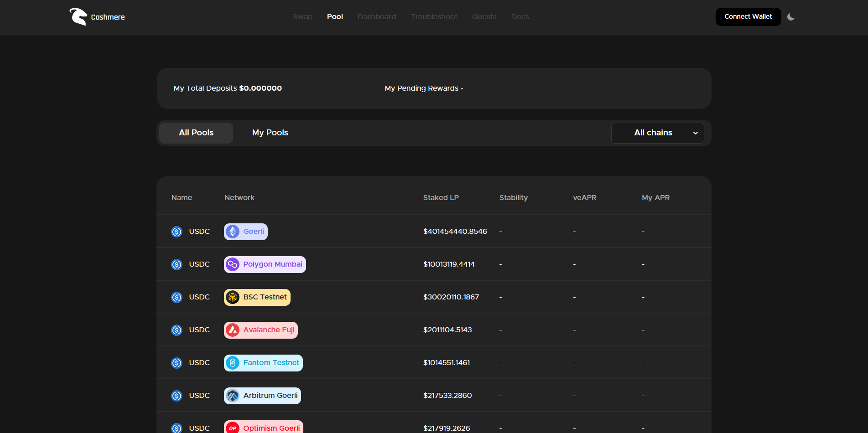Switch to the My Pools tab
This screenshot has width=868, height=433.
[x=270, y=133]
